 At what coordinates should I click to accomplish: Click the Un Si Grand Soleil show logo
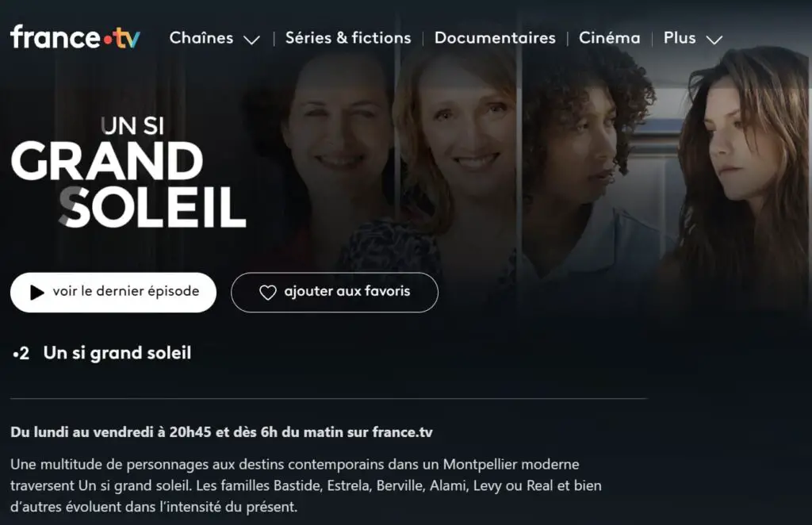[128, 172]
